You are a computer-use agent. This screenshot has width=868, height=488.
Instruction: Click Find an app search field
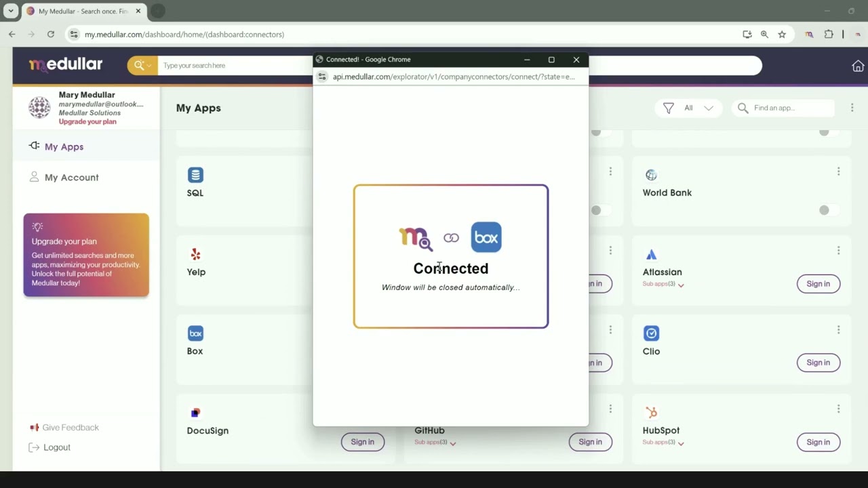783,108
